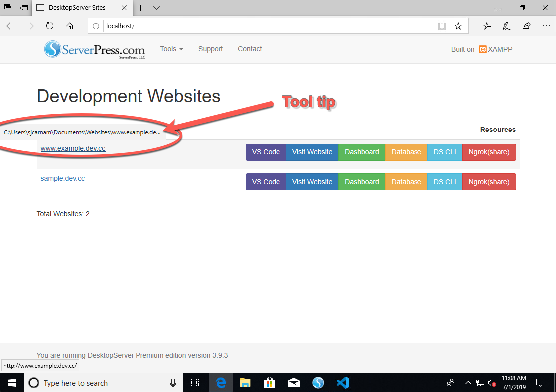Open Mail from the taskbar

pos(293,383)
